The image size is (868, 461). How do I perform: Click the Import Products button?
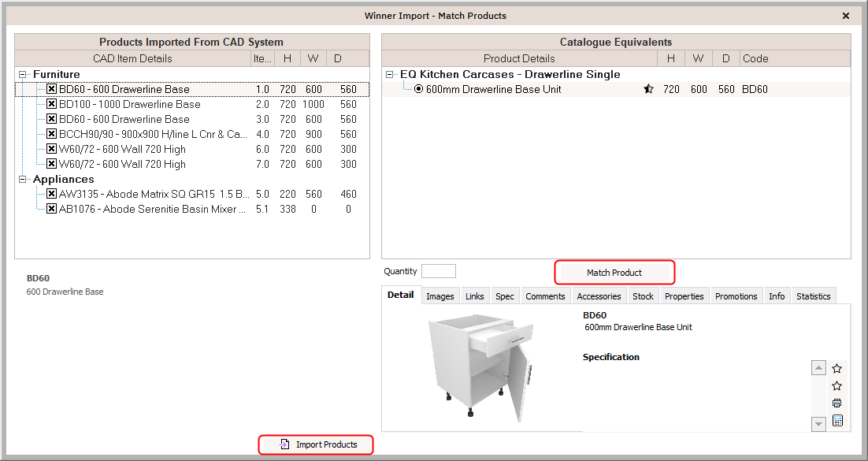(x=316, y=444)
